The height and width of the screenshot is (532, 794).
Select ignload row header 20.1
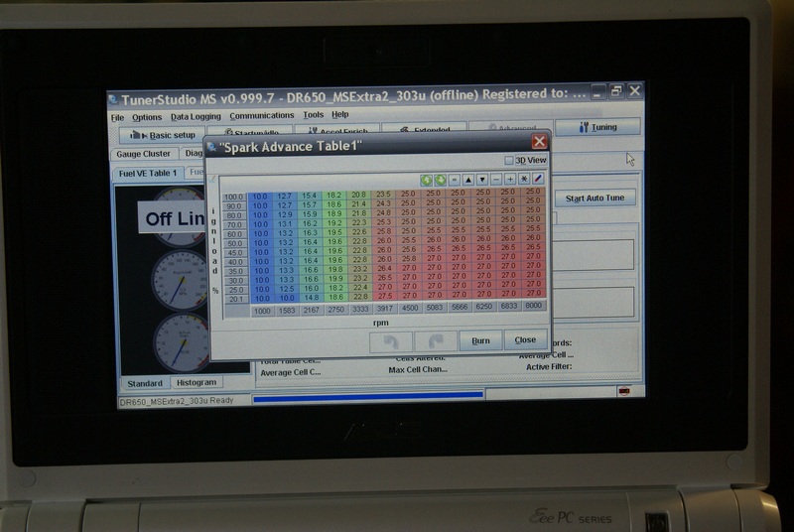point(236,299)
